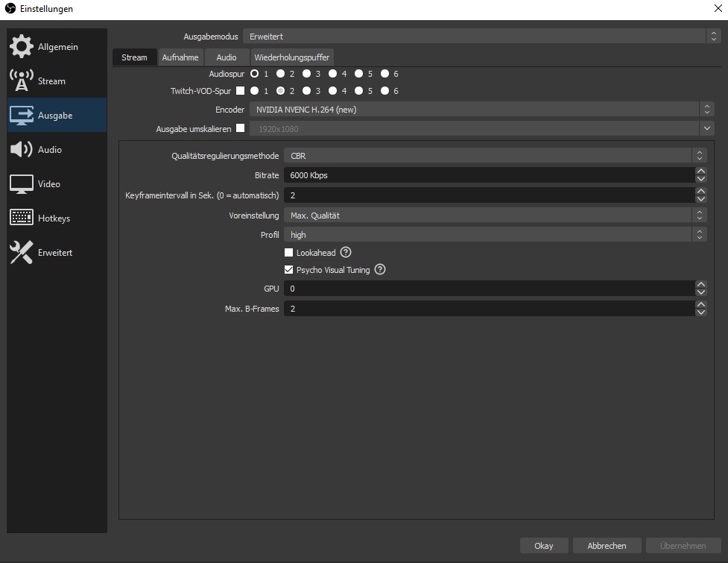Open Audio settings via speaker icon
728x563 pixels.
pos(22,150)
